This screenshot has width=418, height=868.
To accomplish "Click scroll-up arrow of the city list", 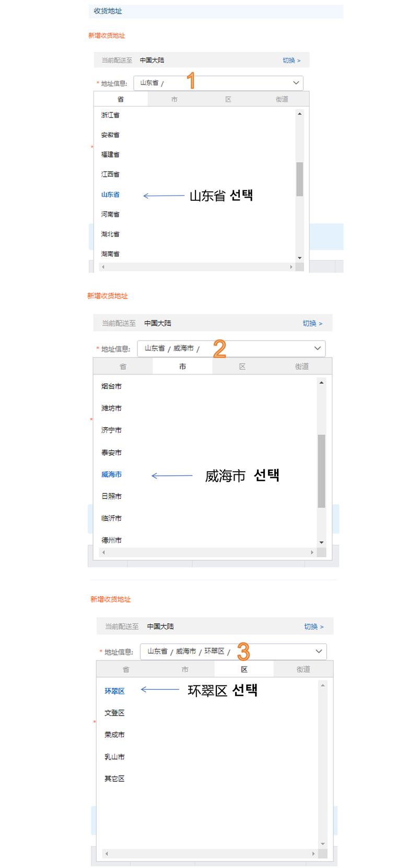I will point(321,383).
